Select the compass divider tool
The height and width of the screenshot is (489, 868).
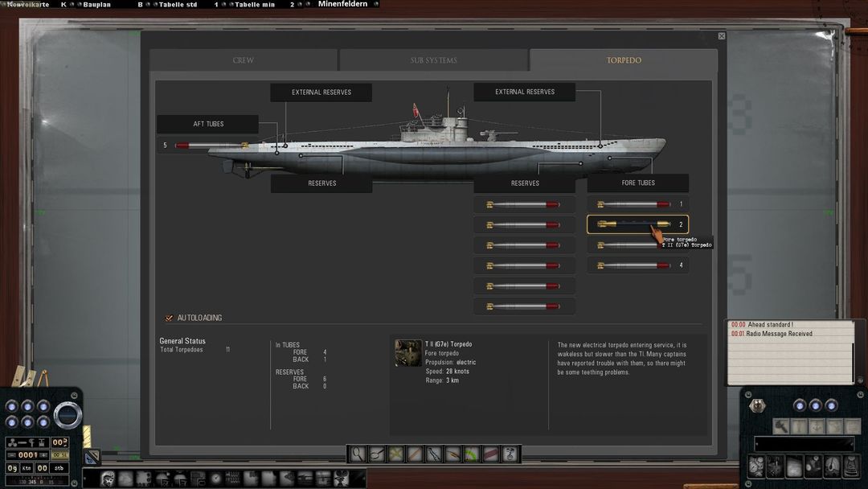[x=434, y=454]
